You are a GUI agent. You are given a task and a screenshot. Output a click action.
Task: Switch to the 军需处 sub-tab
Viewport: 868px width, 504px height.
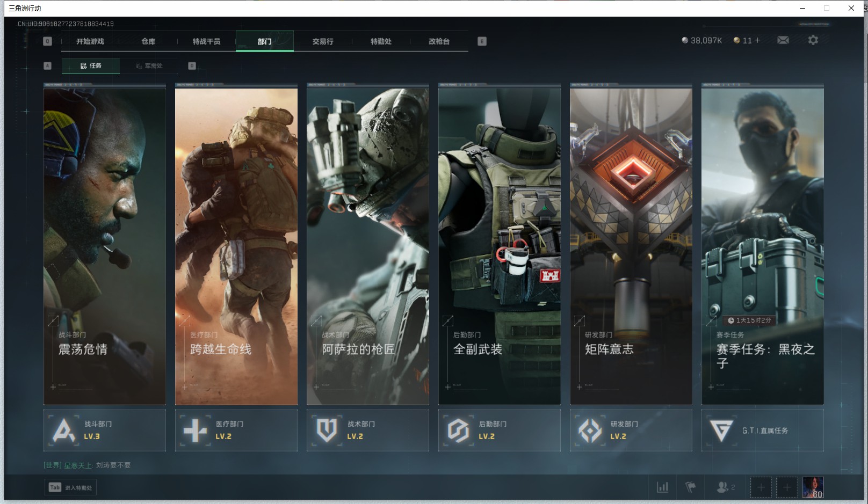click(149, 65)
